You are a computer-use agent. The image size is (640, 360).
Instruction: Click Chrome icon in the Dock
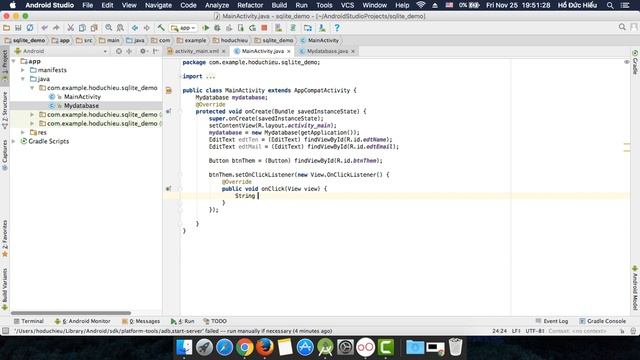[x=244, y=347]
